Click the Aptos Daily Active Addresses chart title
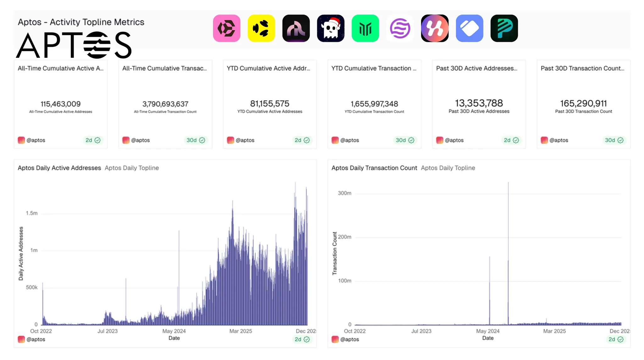The width and height of the screenshot is (644, 360). (59, 168)
